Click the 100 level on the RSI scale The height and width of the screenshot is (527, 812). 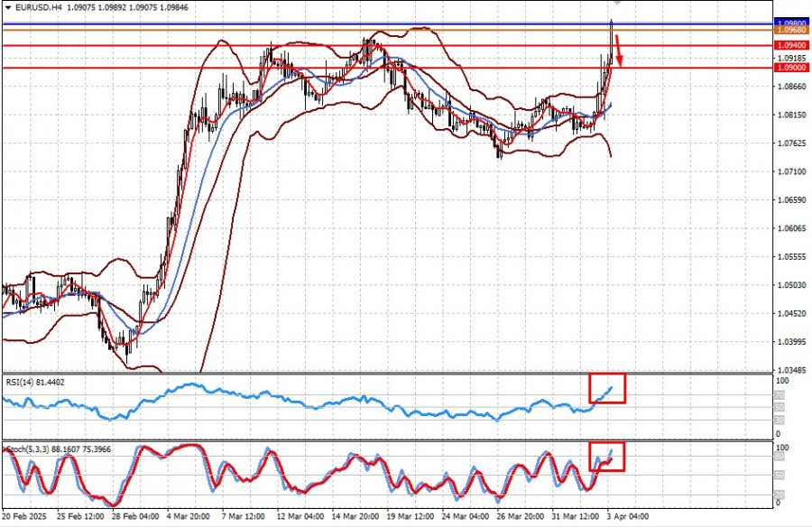[782, 381]
